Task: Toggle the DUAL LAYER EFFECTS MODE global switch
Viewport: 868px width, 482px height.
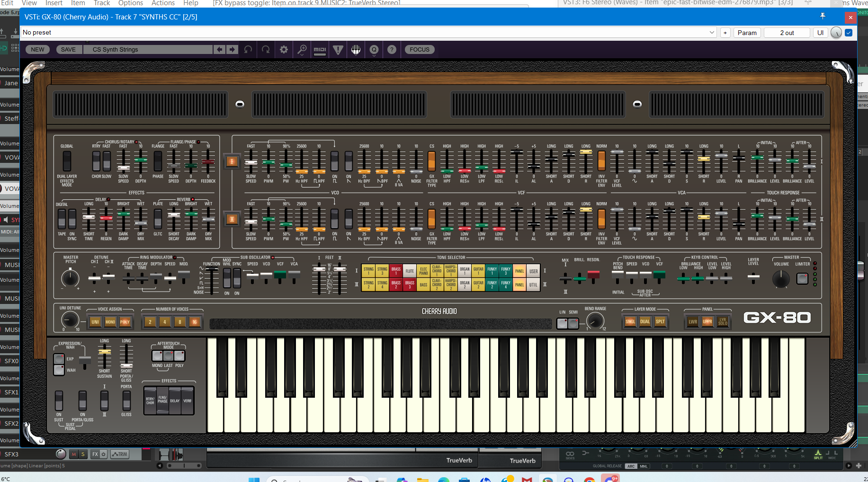Action: 67,161
